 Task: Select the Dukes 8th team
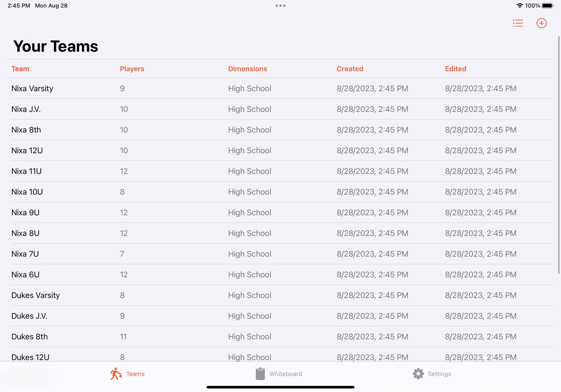(x=280, y=337)
